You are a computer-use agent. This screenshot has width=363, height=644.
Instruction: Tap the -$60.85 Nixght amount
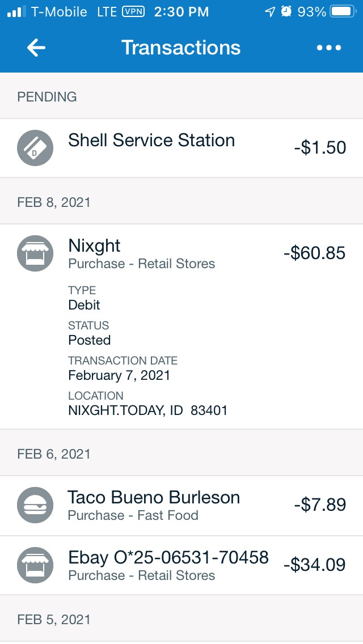[x=314, y=253]
